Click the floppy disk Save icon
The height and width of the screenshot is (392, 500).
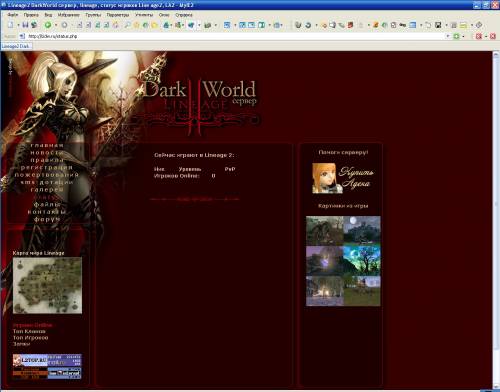tap(25, 25)
